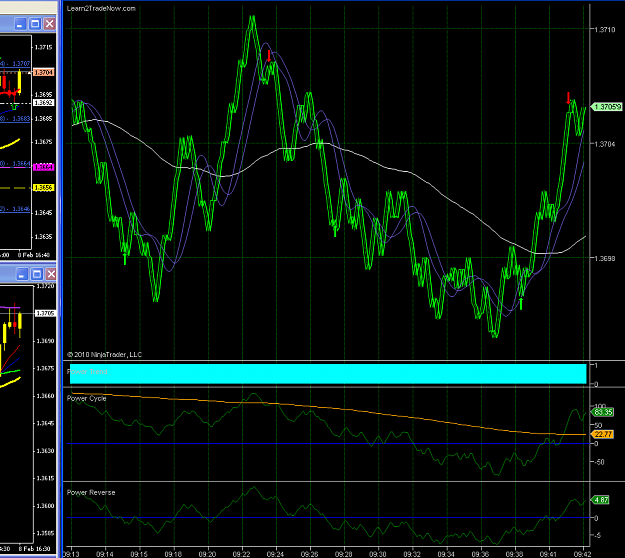This screenshot has width=625, height=558.
Task: Click the yellow 1.3656 price tag
Action: [x=43, y=187]
